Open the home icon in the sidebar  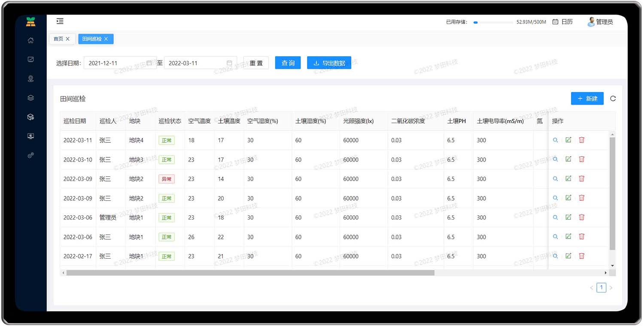tap(30, 40)
